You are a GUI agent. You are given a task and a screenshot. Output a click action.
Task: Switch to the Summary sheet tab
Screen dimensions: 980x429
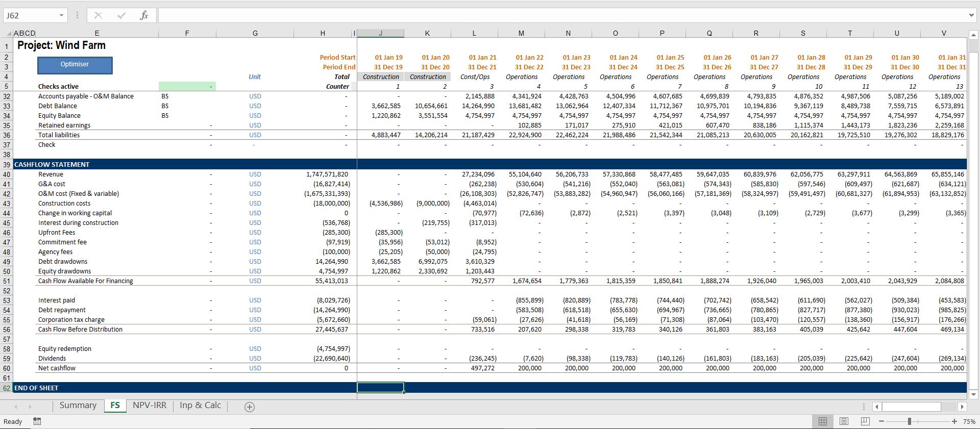[x=78, y=406]
